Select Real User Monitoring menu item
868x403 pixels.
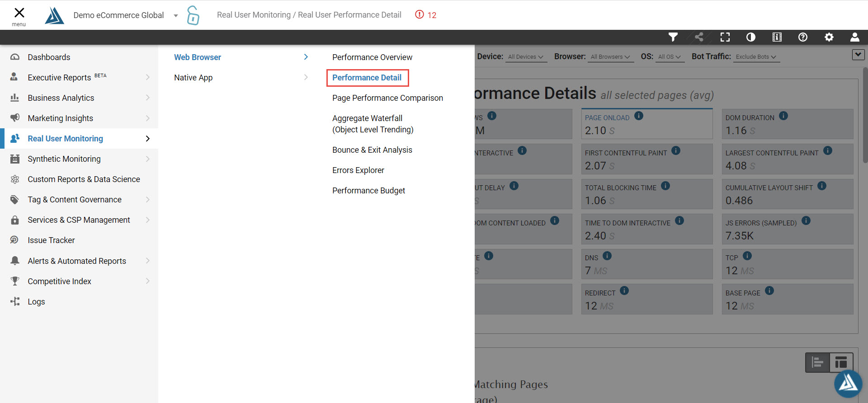pyautogui.click(x=79, y=139)
